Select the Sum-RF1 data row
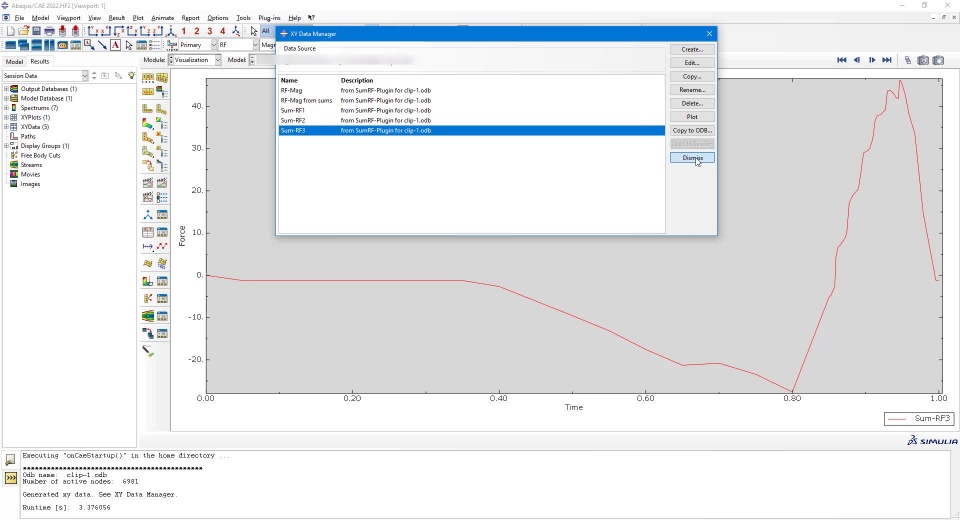This screenshot has height=520, width=960. (x=471, y=110)
